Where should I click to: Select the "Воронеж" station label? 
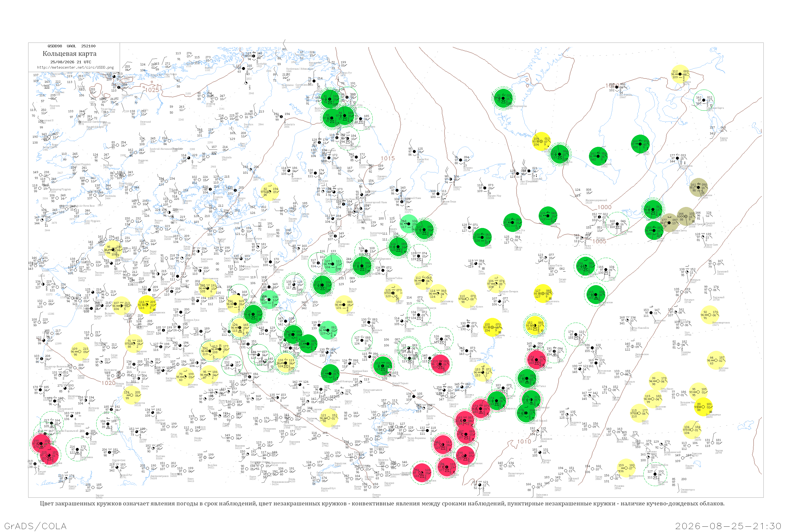[x=240, y=446]
